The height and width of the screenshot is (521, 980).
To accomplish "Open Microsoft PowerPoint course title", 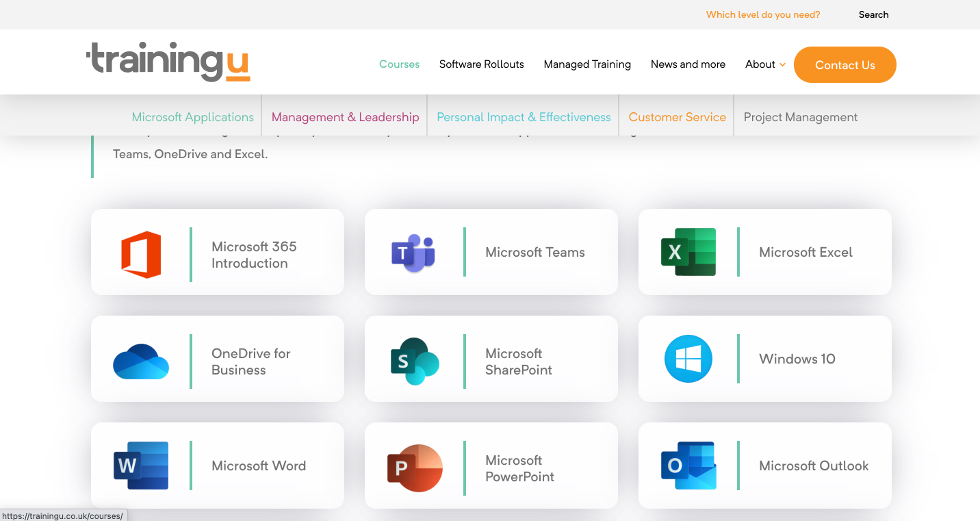I will 520,468.
